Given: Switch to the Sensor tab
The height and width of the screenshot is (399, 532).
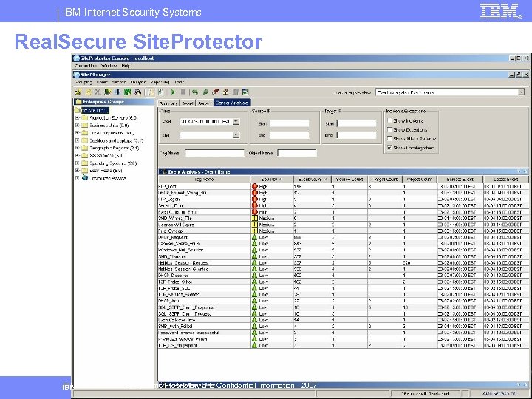Looking at the screenshot, I should point(205,103).
